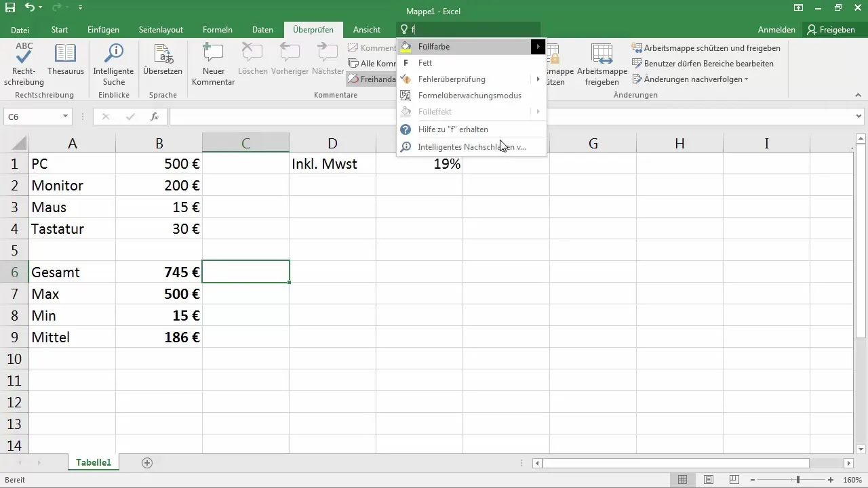Click cell containing 19%
868x488 pixels.
tap(419, 163)
